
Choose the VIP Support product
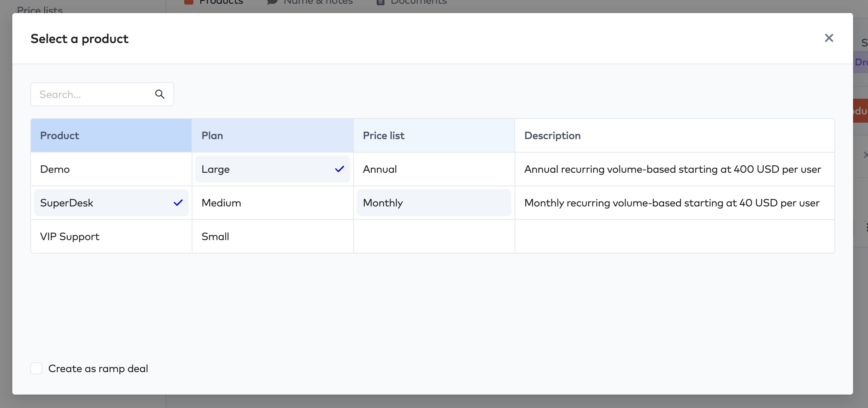(111, 236)
